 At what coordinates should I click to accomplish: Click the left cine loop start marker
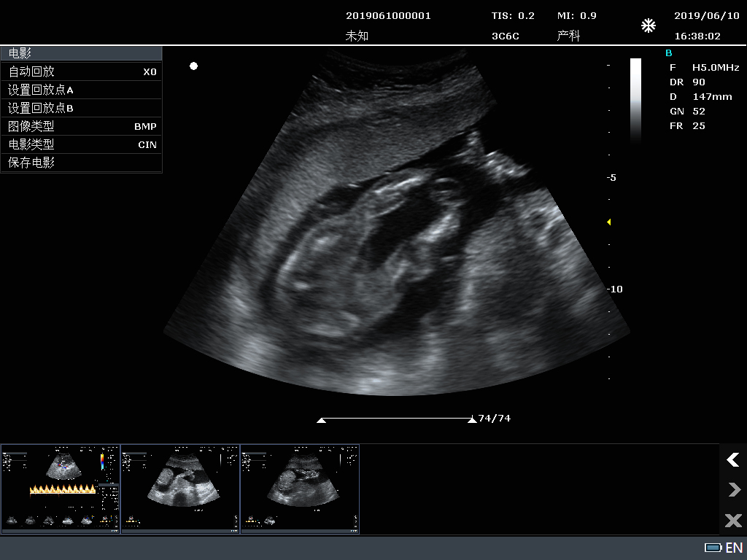coord(321,420)
